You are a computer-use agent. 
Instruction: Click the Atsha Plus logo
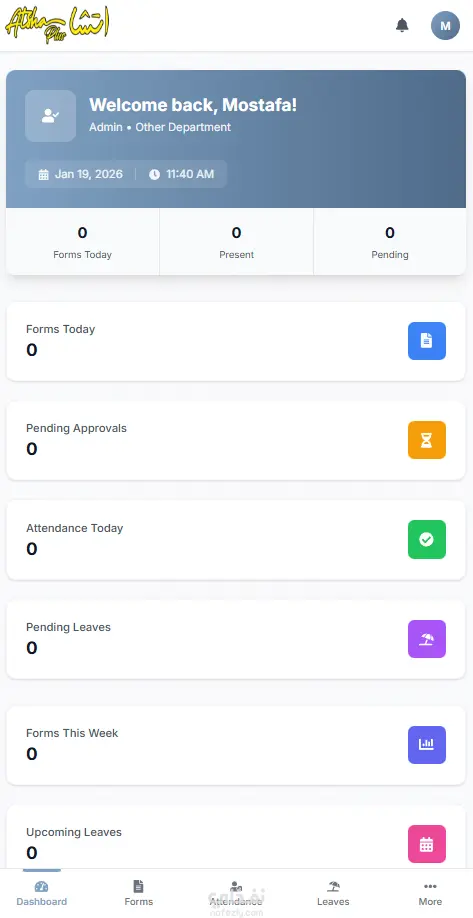pyautogui.click(x=57, y=25)
